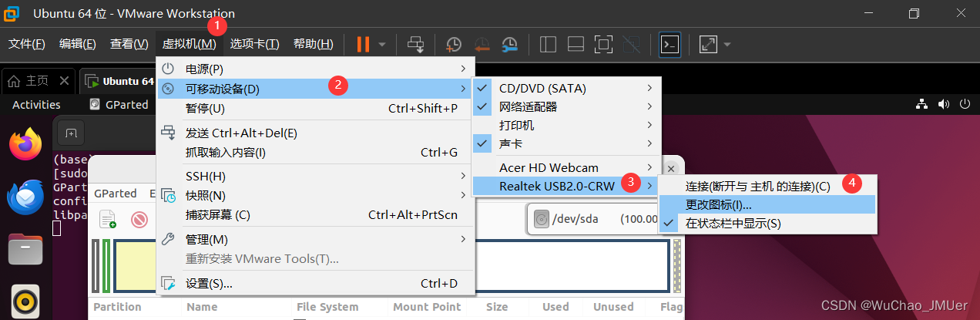Revert to snapshot using the orange arrow clock icon
980x320 pixels.
pos(482,45)
